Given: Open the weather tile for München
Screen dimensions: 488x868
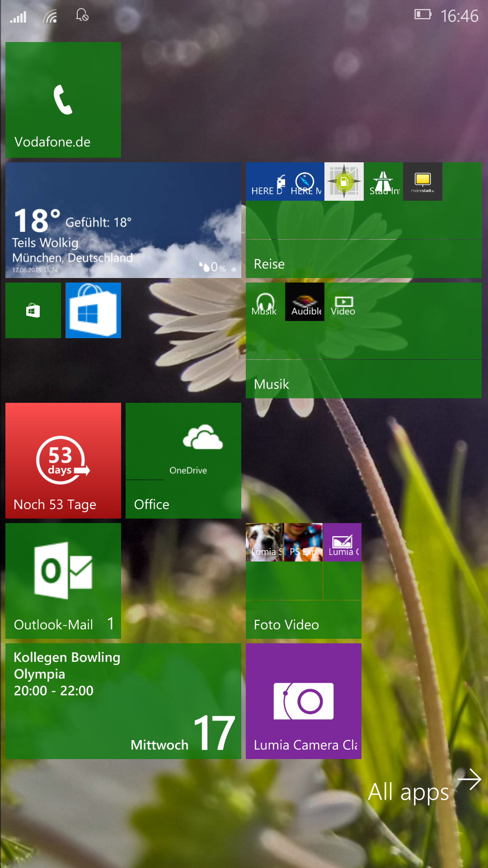Looking at the screenshot, I should click(123, 220).
